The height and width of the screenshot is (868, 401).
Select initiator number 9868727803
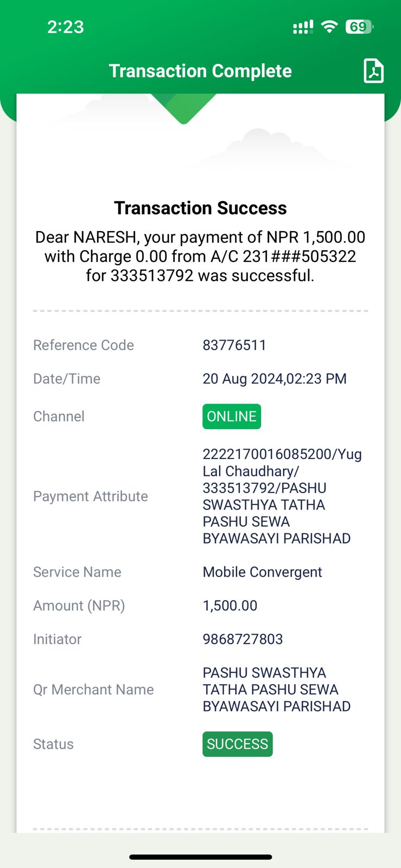[243, 639]
